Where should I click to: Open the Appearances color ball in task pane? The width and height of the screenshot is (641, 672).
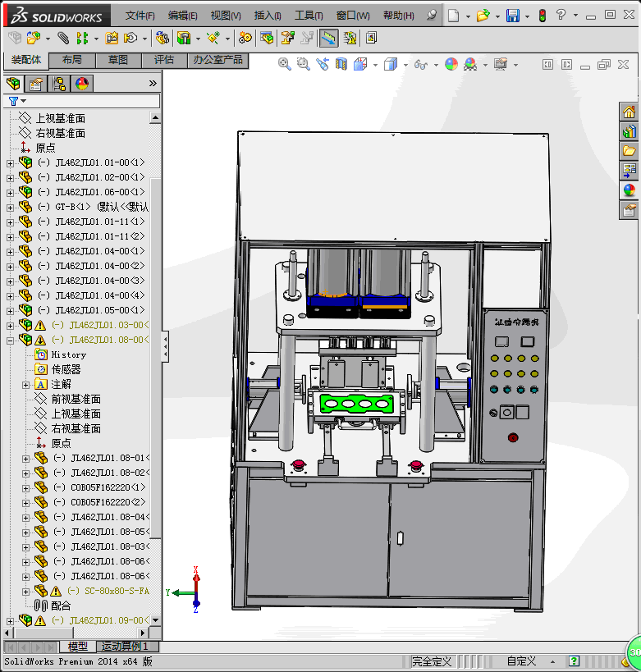click(629, 190)
